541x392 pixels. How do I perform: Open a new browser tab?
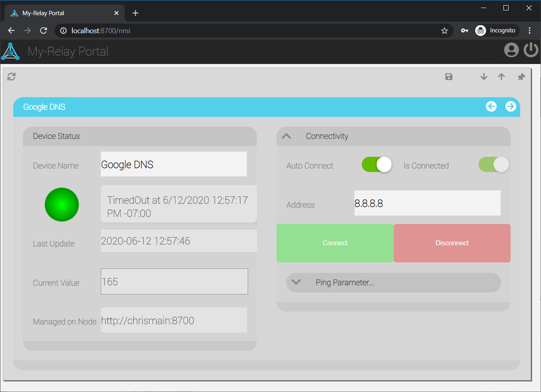tap(135, 13)
